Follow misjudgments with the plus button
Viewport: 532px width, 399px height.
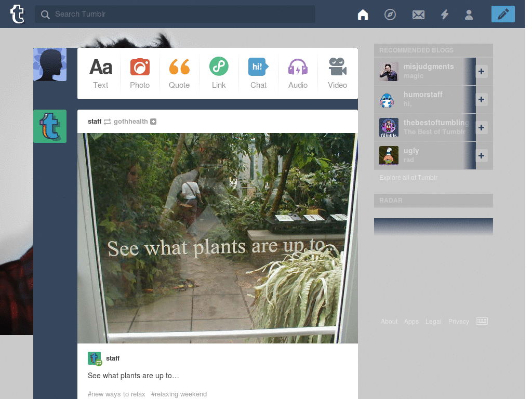(481, 71)
